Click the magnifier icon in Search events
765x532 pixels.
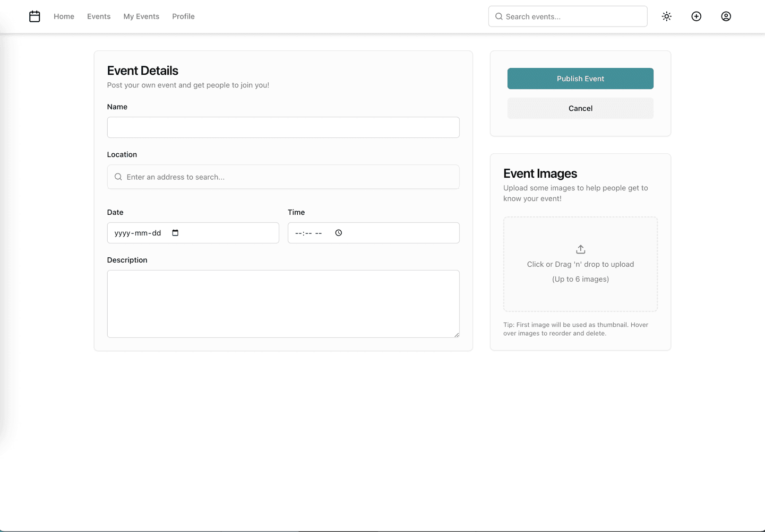(499, 16)
